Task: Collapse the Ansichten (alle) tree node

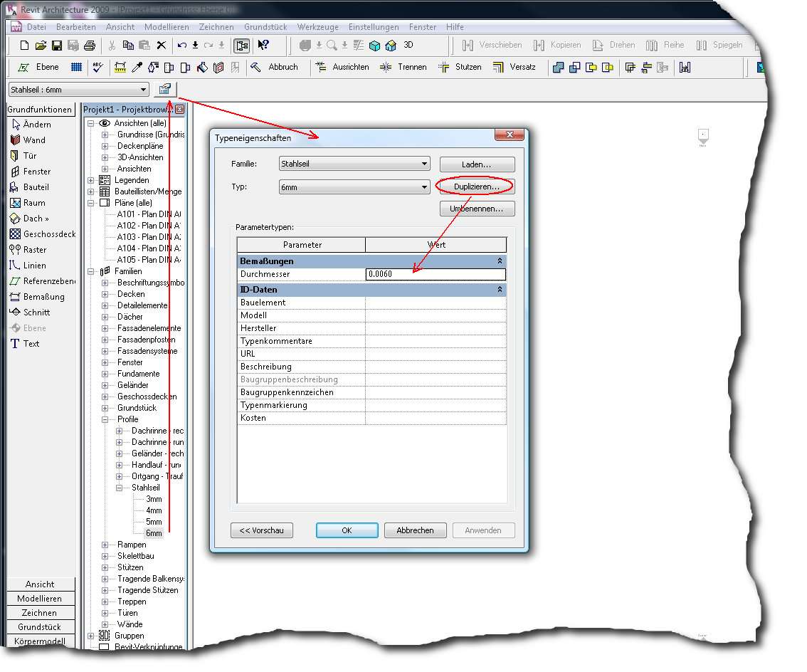Action: coord(90,123)
